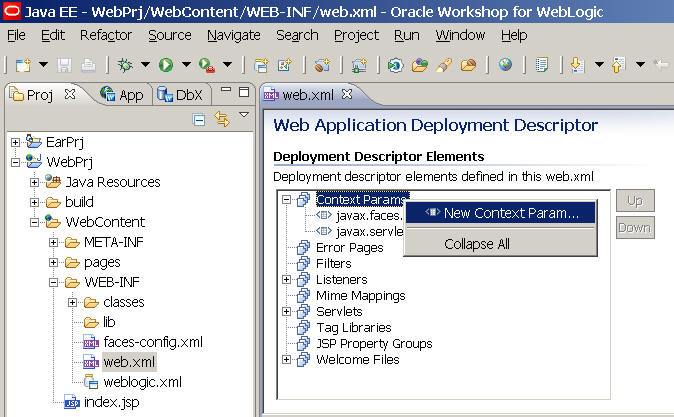Screen dimensions: 674x417
Task: Open the Debug dropdown arrow
Action: [145, 65]
